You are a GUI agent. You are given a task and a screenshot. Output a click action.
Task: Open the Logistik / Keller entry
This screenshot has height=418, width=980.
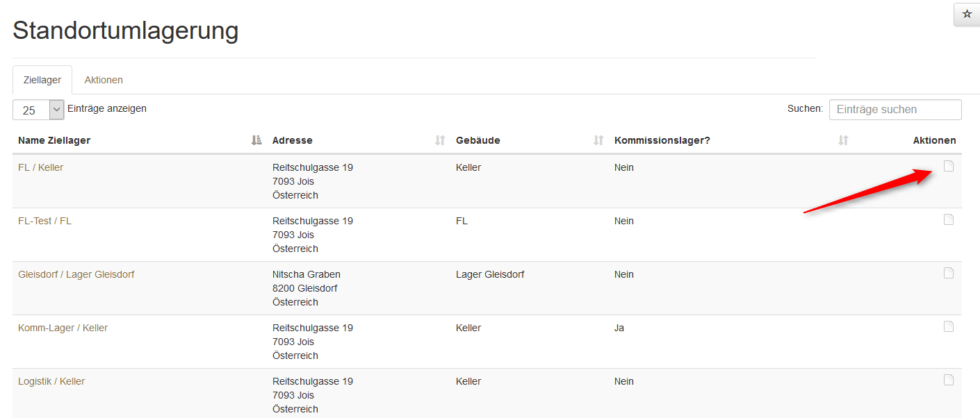(x=51, y=381)
